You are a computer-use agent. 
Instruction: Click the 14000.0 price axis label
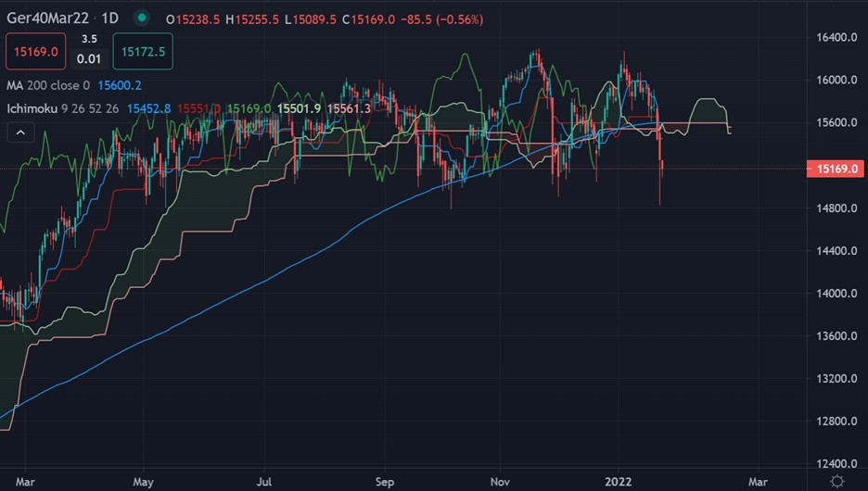836,293
